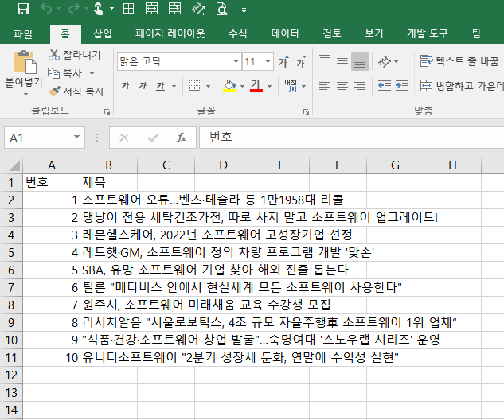The image size is (504, 420).
Task: Switch to the 삽입 tab
Action: point(103,33)
